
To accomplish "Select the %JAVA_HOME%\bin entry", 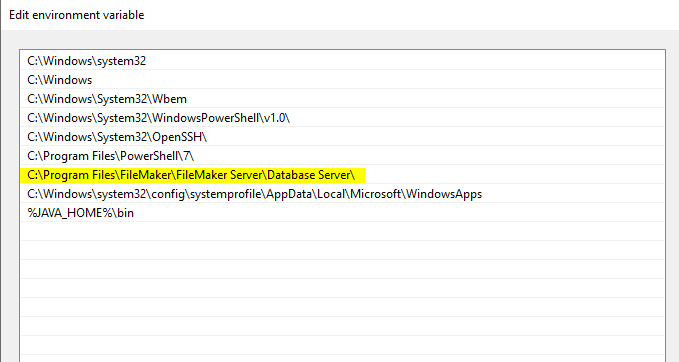I will click(342, 213).
